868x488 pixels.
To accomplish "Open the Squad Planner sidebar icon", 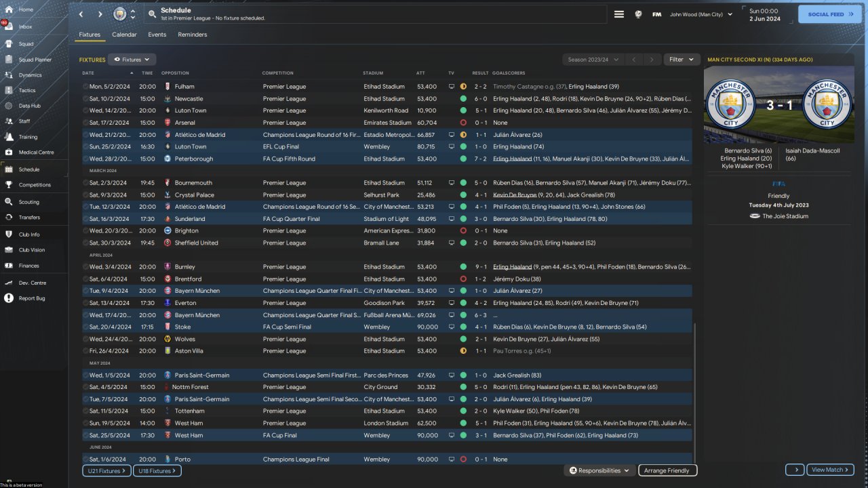I will pyautogui.click(x=9, y=60).
